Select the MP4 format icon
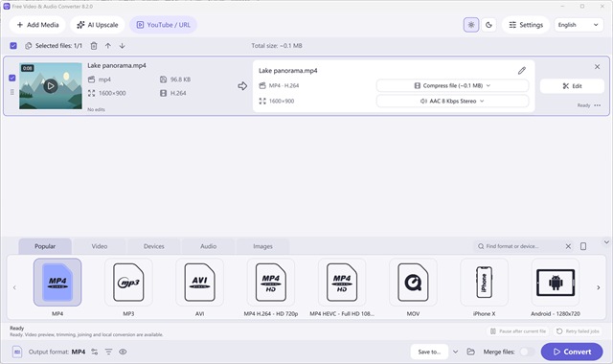The image size is (613, 364). click(57, 283)
